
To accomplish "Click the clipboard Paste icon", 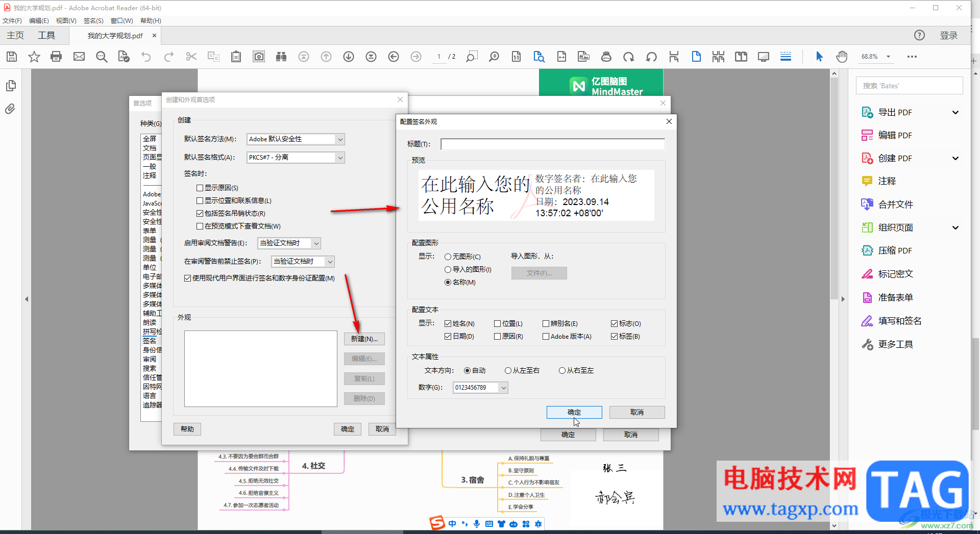I will (x=236, y=57).
